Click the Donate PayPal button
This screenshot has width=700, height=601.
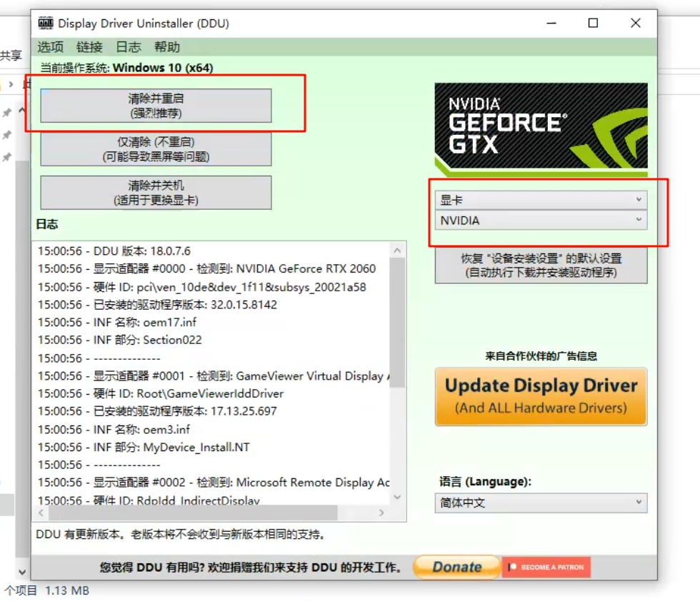click(456, 567)
